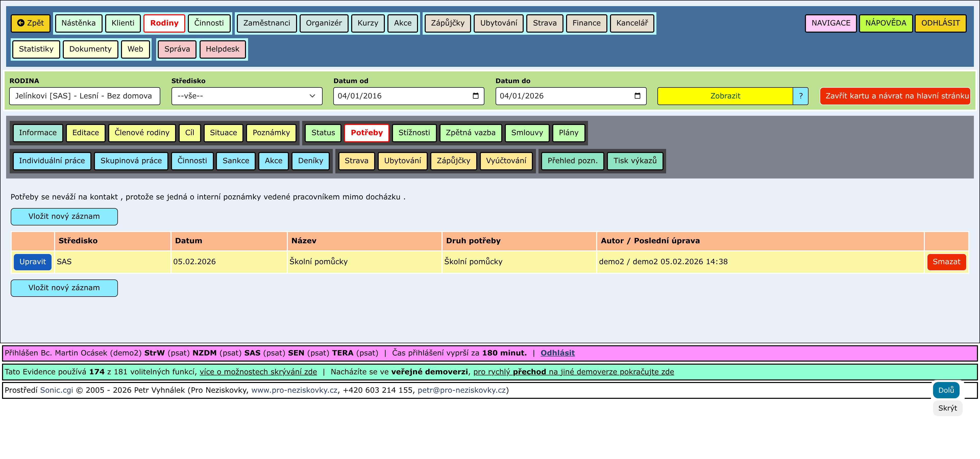Screen dimensions: 980x459
Task: Click the upper Vložit nový záznam button
Action: 64,216
